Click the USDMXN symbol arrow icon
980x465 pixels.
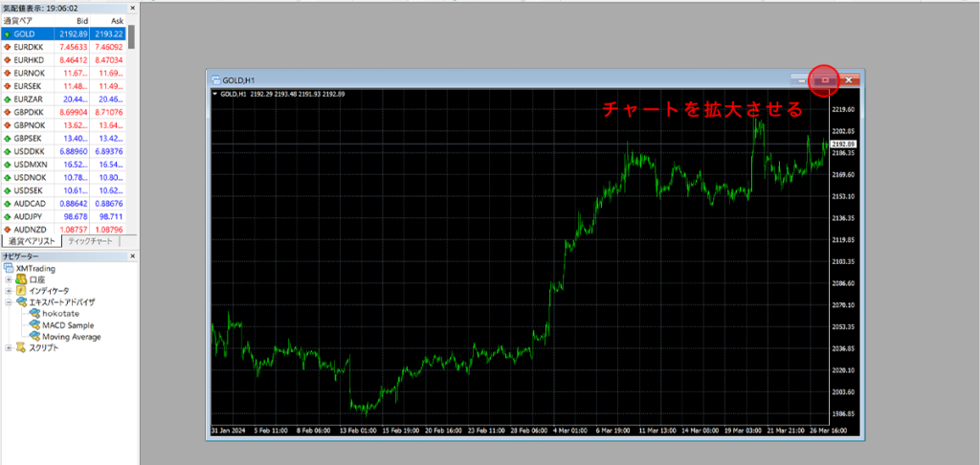[7, 165]
